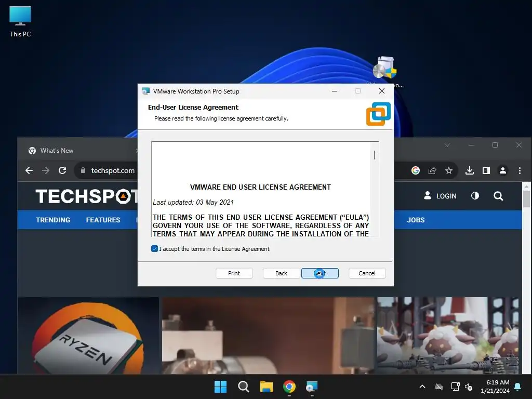Open File Explorer from taskbar
532x399 pixels.
(x=267, y=387)
